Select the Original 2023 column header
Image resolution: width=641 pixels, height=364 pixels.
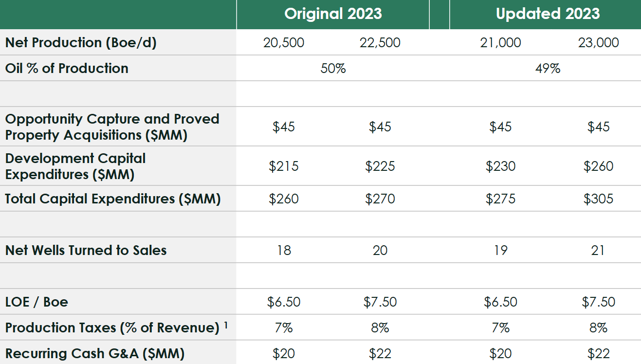coord(332,14)
